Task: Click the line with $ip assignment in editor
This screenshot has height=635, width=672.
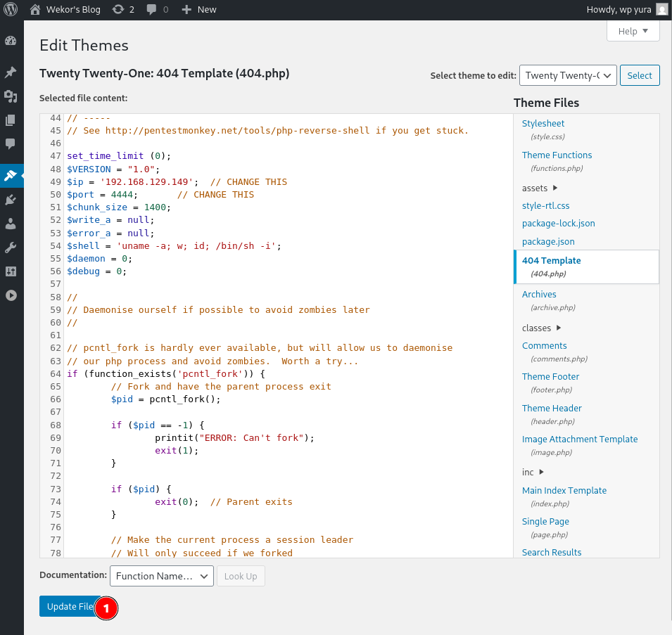Action: [177, 182]
